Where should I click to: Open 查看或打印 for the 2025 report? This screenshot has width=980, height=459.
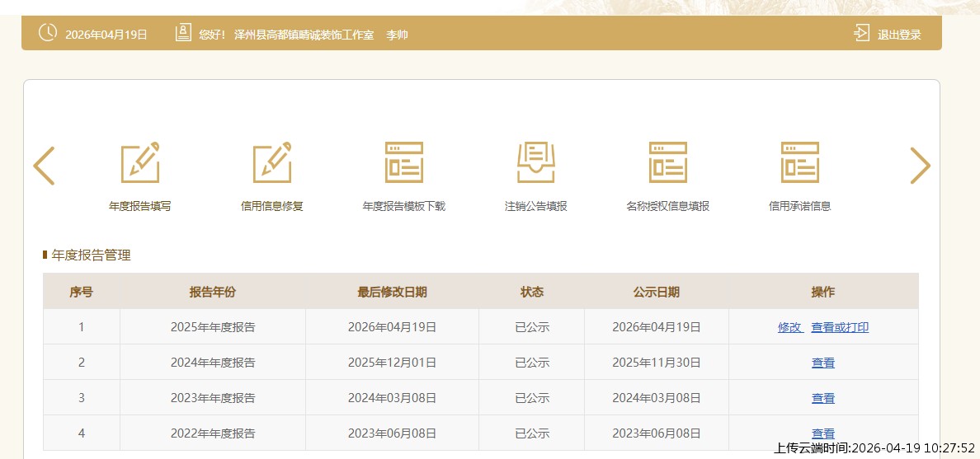tap(840, 327)
